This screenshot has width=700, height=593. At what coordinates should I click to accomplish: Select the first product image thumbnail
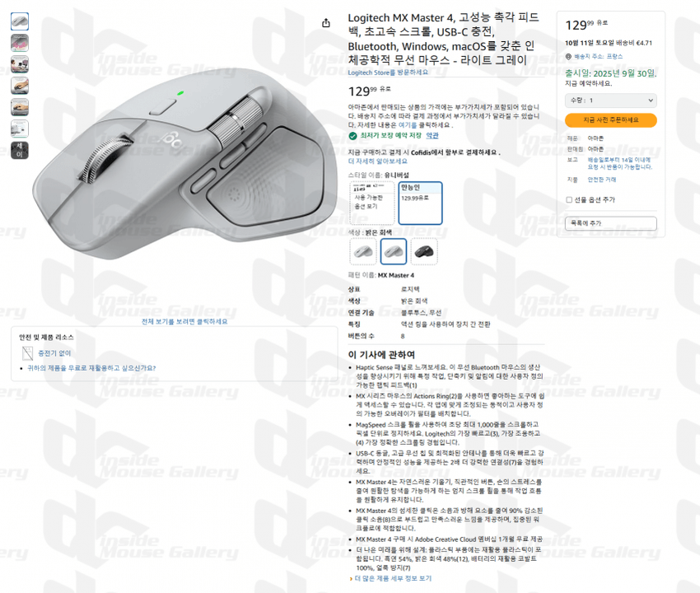(x=20, y=21)
